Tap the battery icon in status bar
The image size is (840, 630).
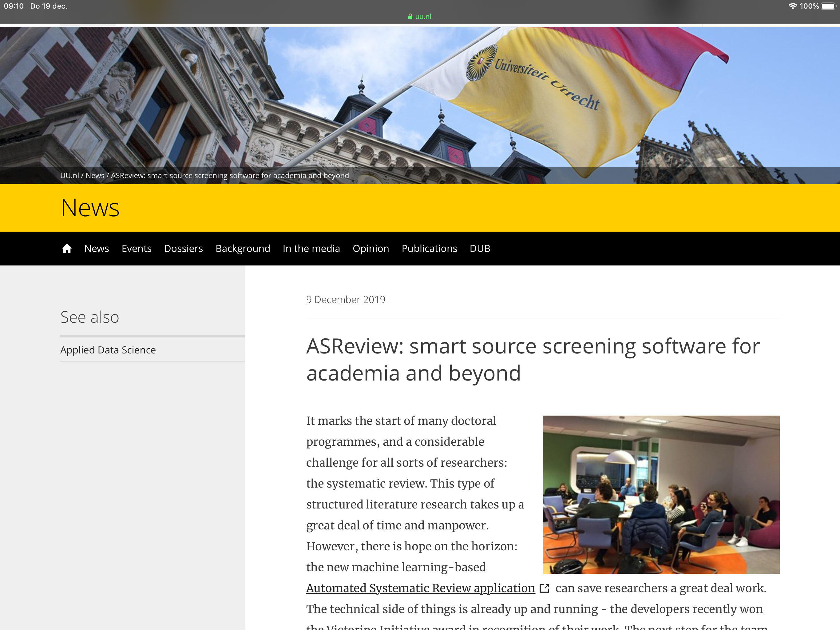tap(828, 6)
